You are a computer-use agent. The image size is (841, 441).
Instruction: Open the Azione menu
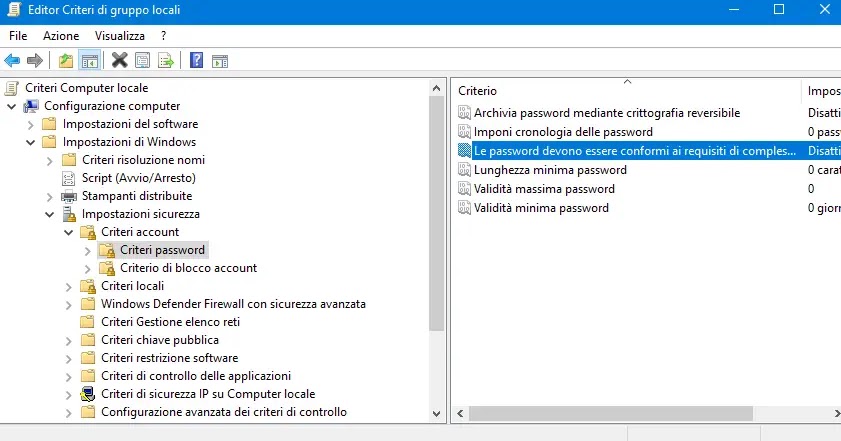pyautogui.click(x=61, y=35)
